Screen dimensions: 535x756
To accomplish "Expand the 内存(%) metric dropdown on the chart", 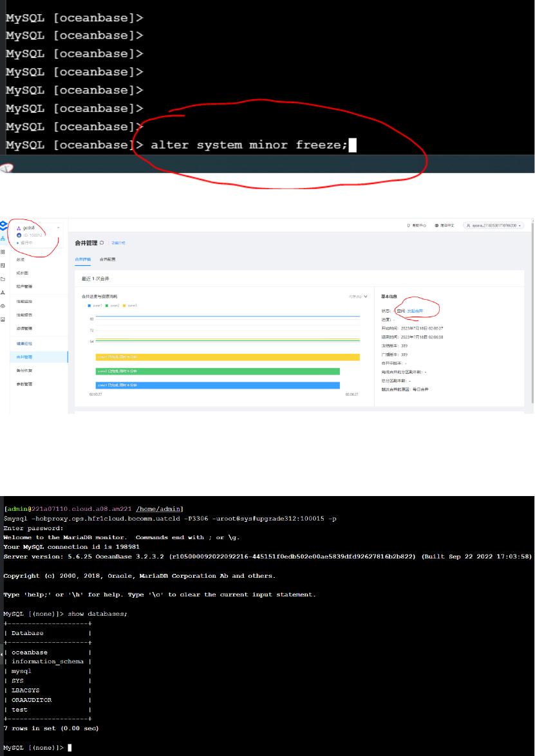I will coord(359,297).
